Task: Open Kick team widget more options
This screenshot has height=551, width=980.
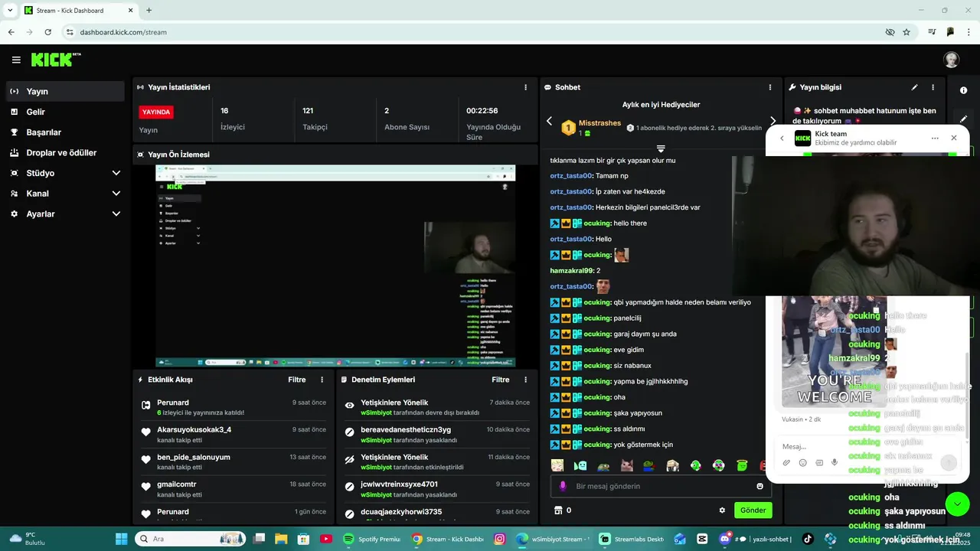Action: tap(935, 139)
